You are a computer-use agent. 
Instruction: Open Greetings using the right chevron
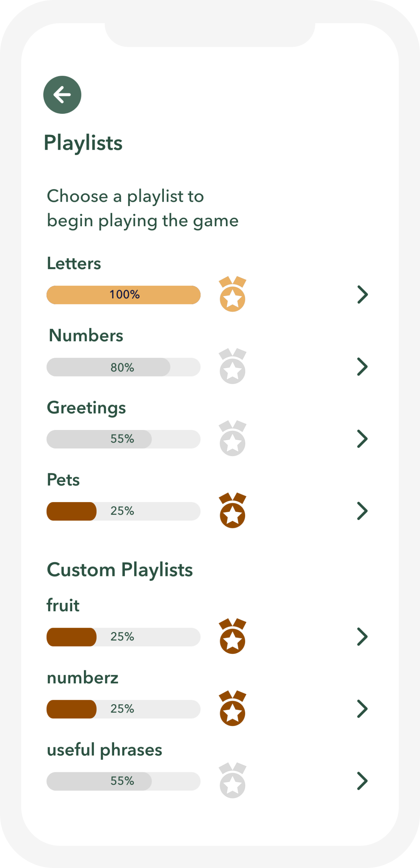(x=362, y=439)
